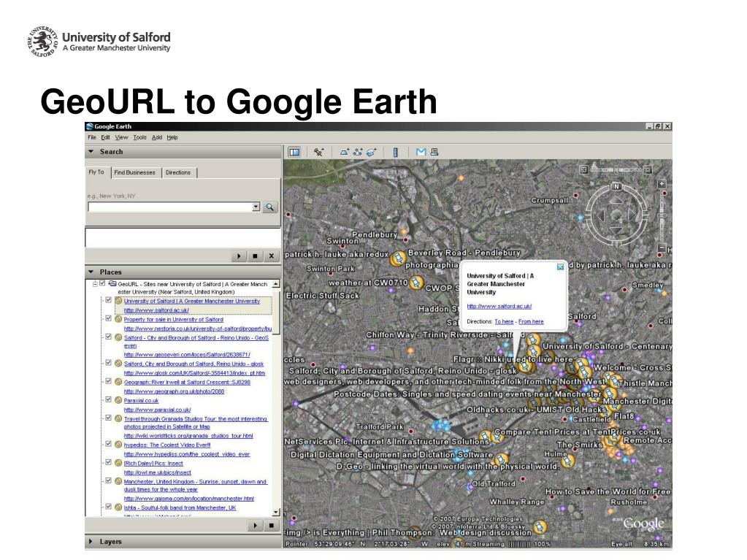Uncheck the GeoURL folder checkbox
Image resolution: width=747 pixels, height=560 pixels.
(102, 284)
